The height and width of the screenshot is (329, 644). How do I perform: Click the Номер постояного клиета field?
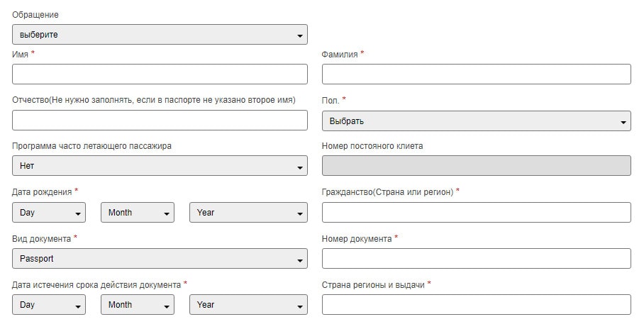(477, 166)
